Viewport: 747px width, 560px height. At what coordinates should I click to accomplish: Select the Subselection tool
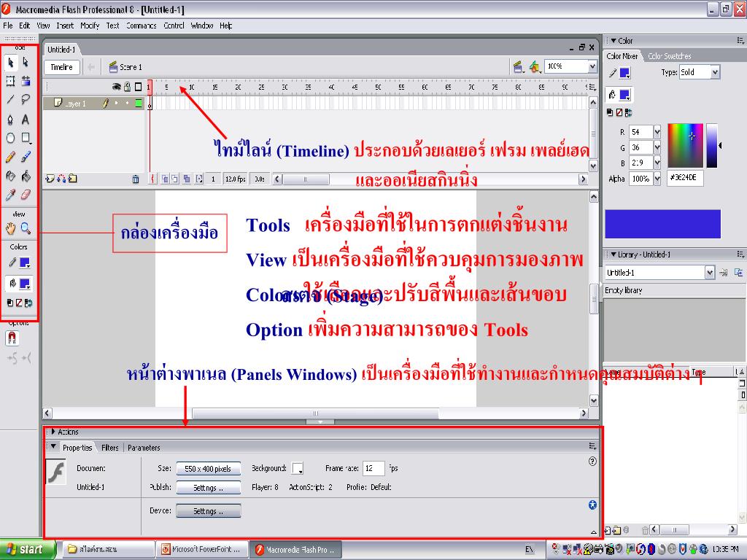(x=26, y=63)
